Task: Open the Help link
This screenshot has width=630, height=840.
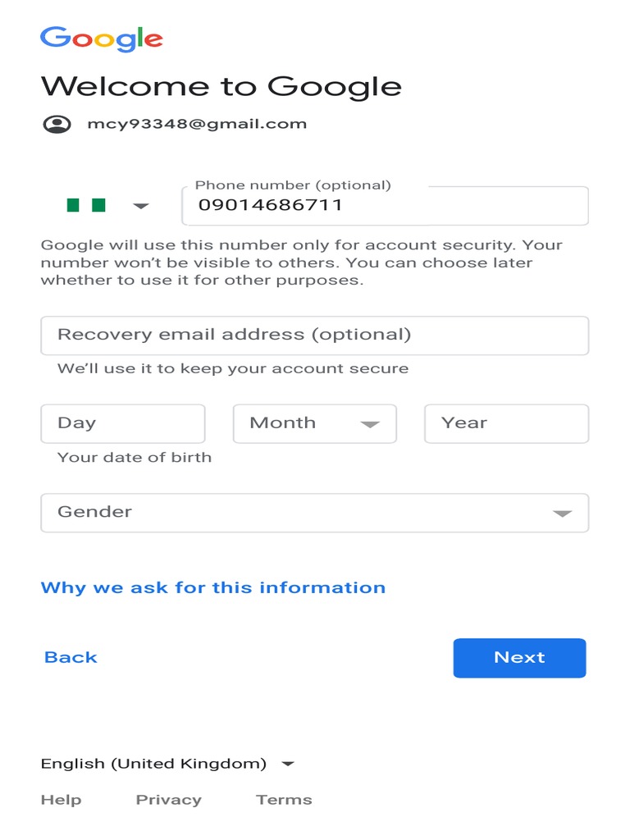Action: pos(61,800)
